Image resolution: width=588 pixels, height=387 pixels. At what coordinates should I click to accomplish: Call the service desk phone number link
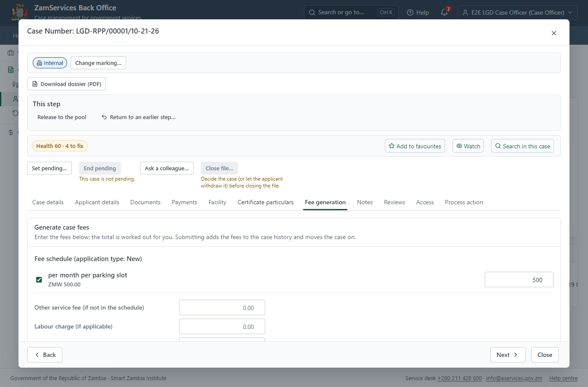pos(460,378)
